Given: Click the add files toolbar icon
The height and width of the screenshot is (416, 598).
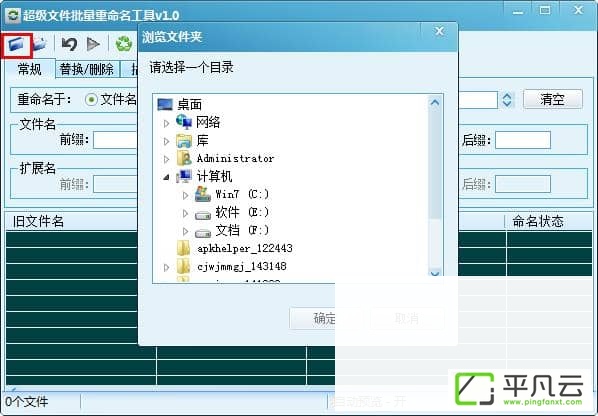Looking at the screenshot, I should coord(40,45).
